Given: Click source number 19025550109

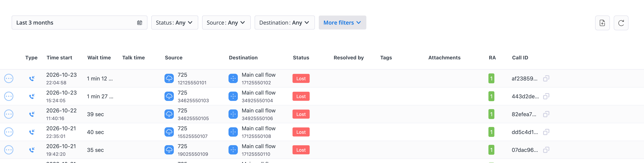Looking at the screenshot, I should pos(193,154).
